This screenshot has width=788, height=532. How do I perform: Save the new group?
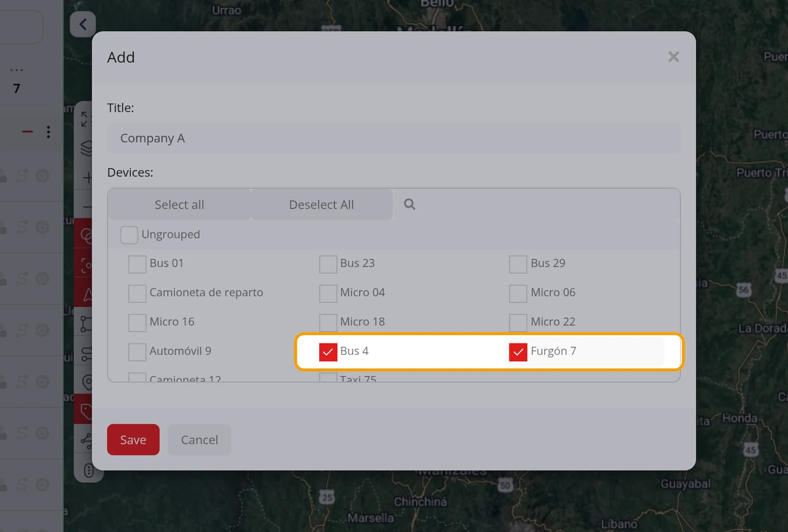click(133, 440)
